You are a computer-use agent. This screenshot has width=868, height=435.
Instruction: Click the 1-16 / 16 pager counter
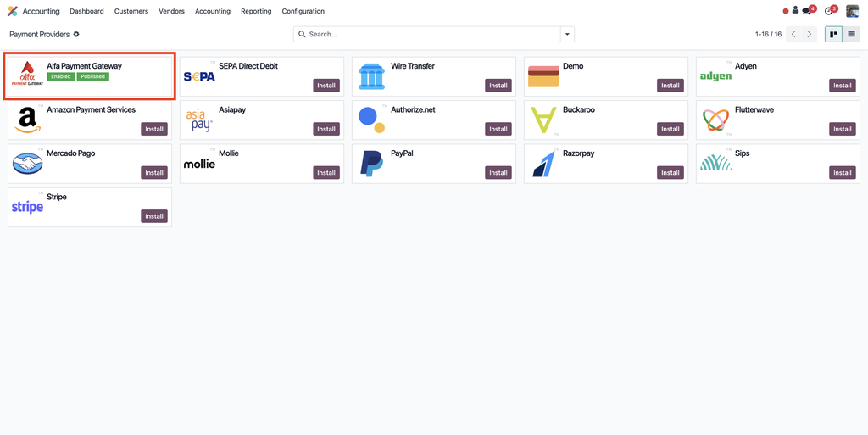768,34
